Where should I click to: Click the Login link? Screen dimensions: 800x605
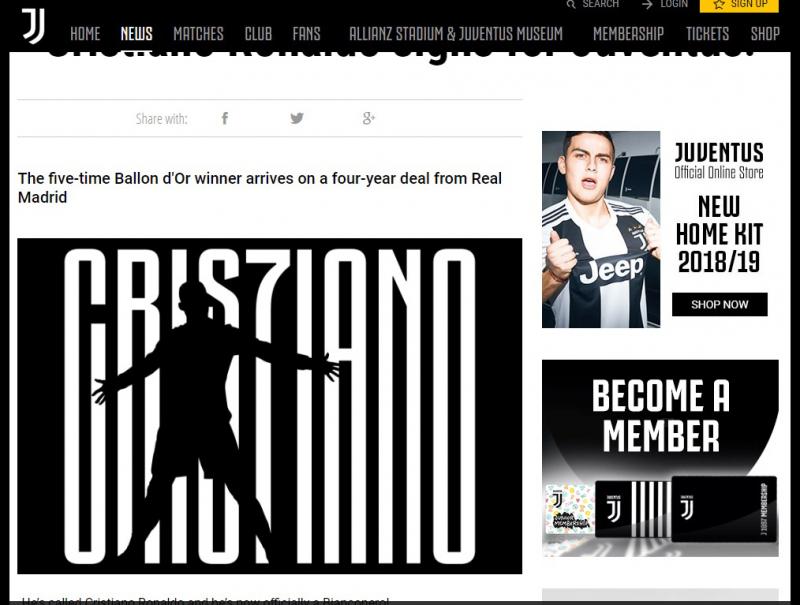click(674, 4)
